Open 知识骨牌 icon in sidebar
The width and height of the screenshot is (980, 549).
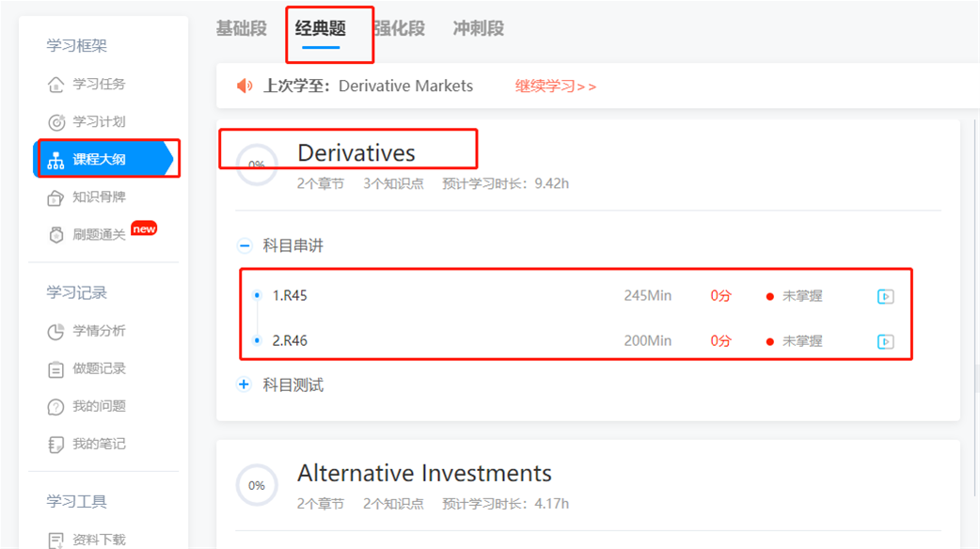pyautogui.click(x=55, y=198)
